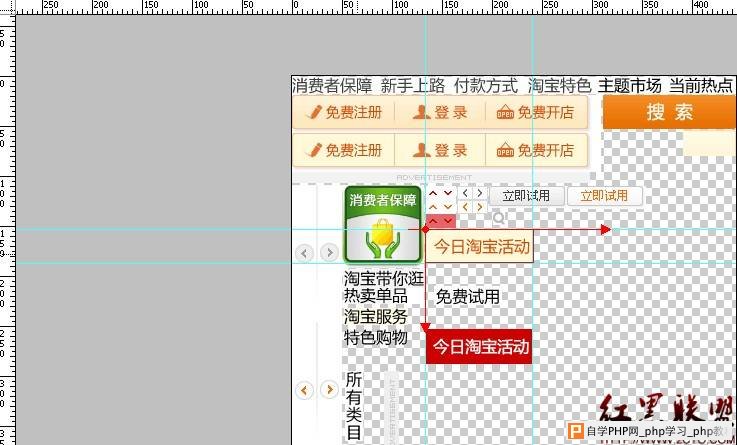Viewport: 737px width, 445px height.
Task: Click the 特色购物 text
Action: (376, 337)
